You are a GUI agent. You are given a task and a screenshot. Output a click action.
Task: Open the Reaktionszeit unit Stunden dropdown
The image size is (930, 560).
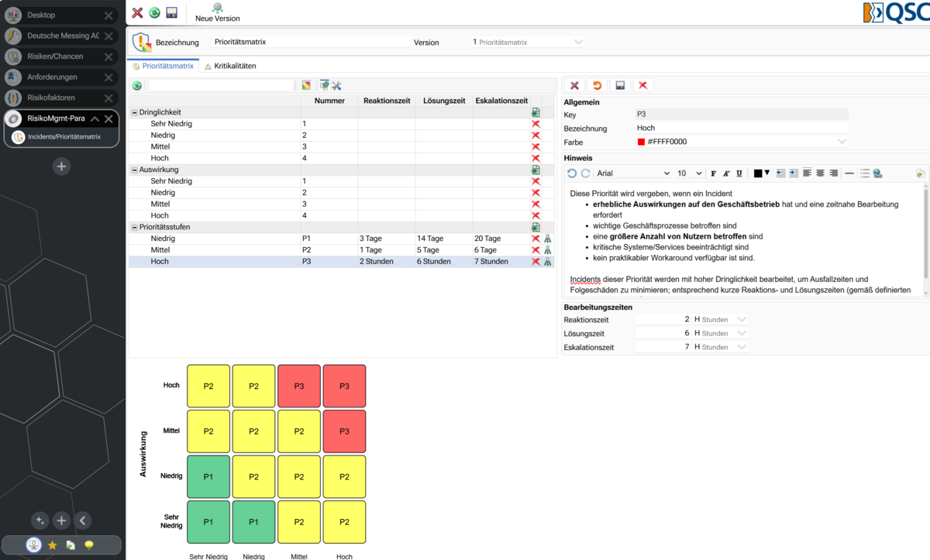(742, 319)
